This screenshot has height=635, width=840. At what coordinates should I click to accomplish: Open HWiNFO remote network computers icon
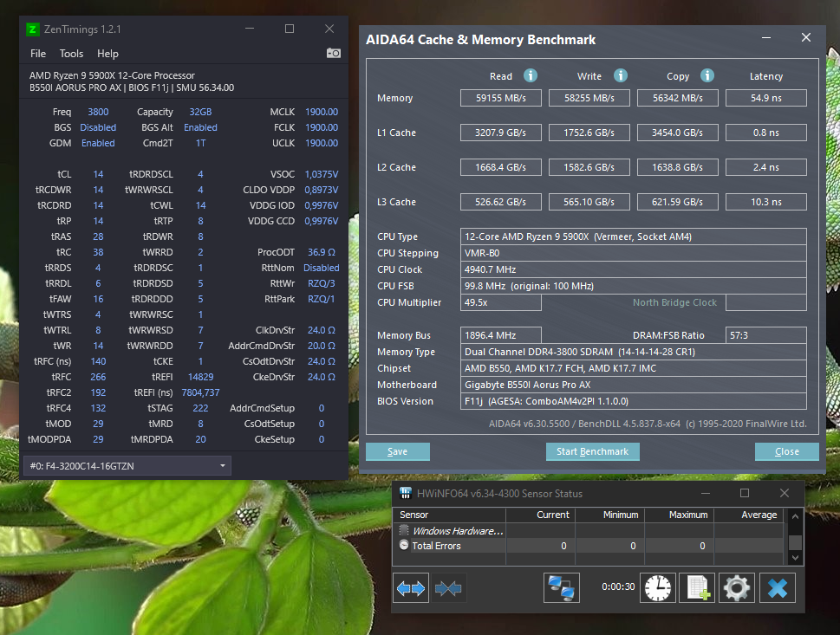[562, 588]
